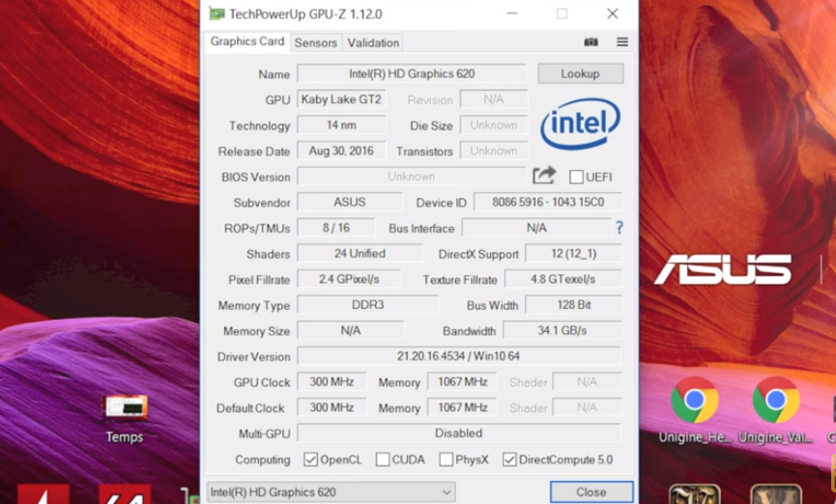
Task: Switch to the Sensors tab
Action: [316, 42]
